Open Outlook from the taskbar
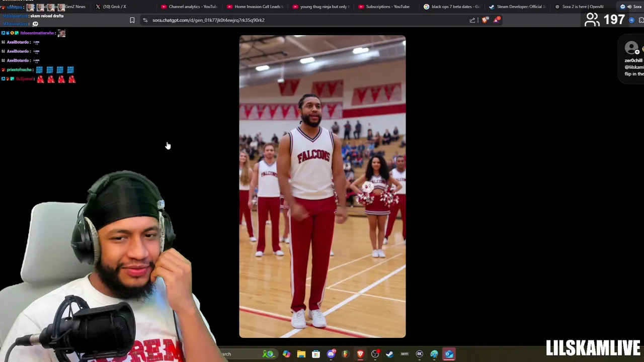 coord(449,354)
